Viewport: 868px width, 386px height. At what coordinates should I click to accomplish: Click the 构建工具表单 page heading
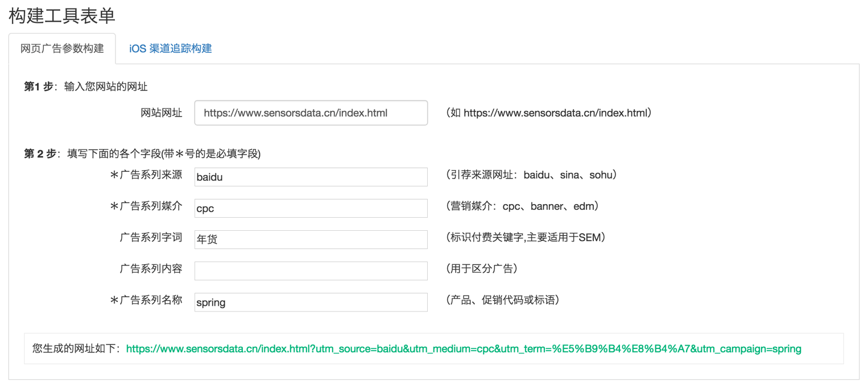click(x=62, y=15)
